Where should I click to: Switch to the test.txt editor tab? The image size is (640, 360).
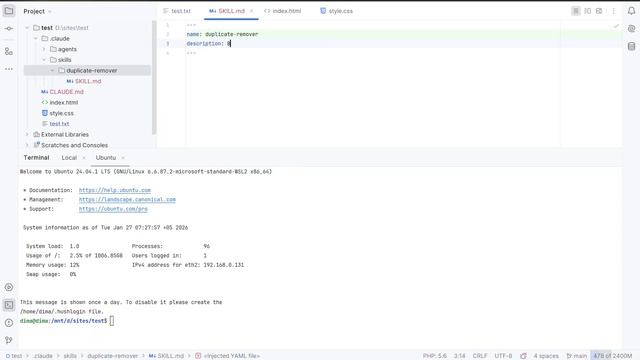click(177, 11)
